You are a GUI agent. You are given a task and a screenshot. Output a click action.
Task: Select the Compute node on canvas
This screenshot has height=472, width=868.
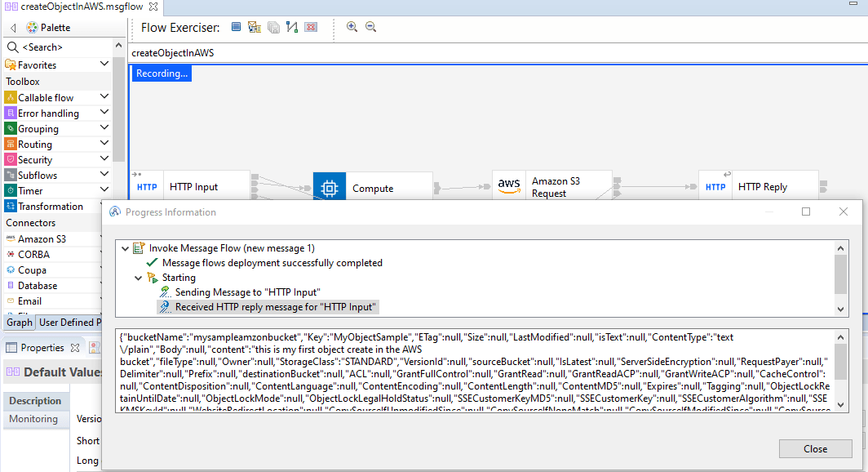(x=375, y=188)
